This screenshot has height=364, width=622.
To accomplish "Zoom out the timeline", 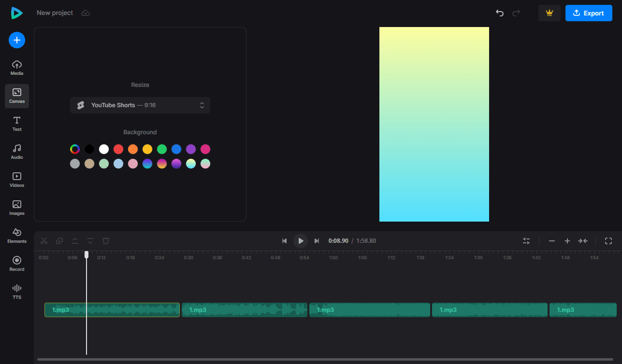I will click(x=552, y=240).
